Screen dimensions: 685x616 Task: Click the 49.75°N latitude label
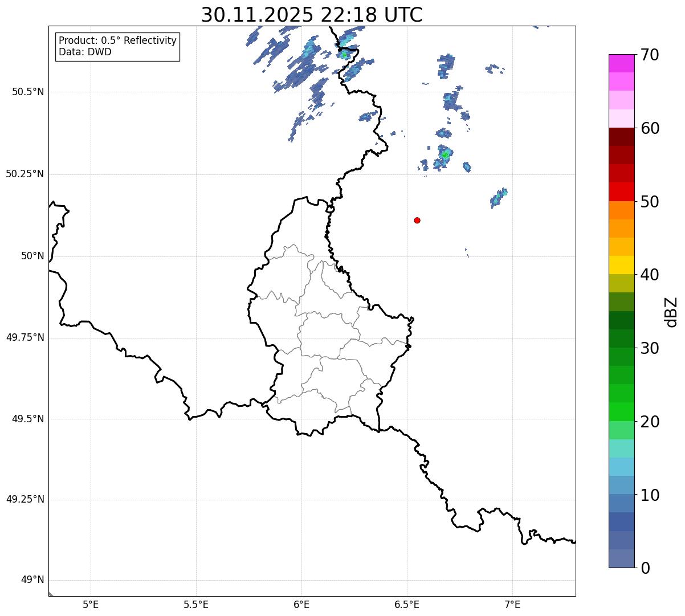point(25,337)
